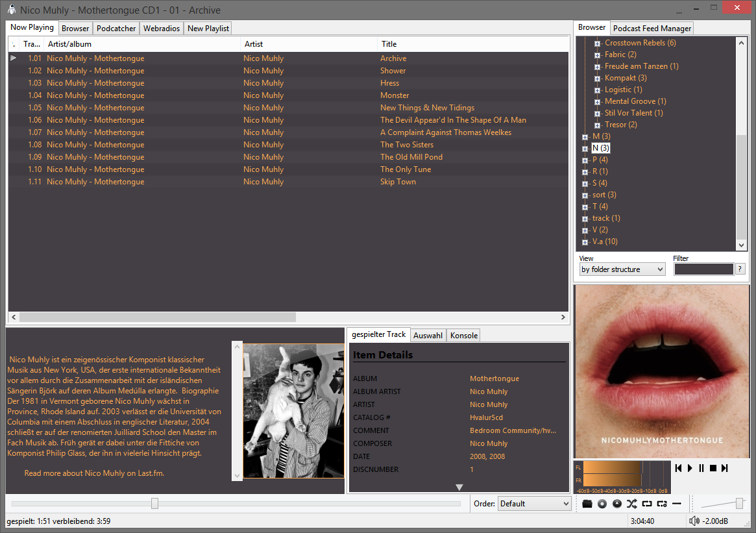Select the Skip Town track row
The image size is (756, 533).
pos(288,182)
